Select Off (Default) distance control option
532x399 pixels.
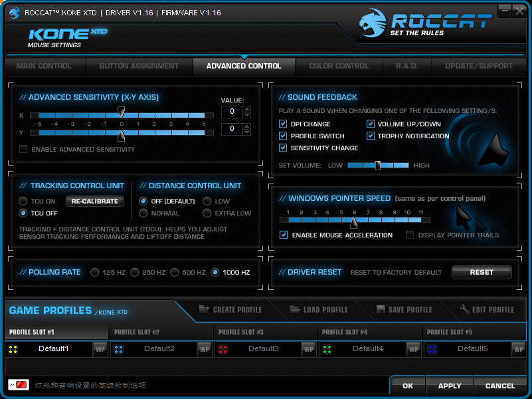143,201
